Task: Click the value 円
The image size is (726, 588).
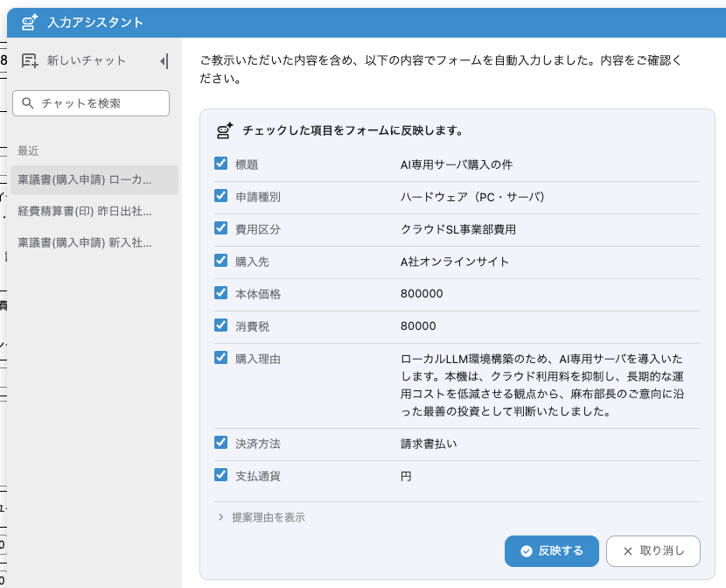Action: 406,476
